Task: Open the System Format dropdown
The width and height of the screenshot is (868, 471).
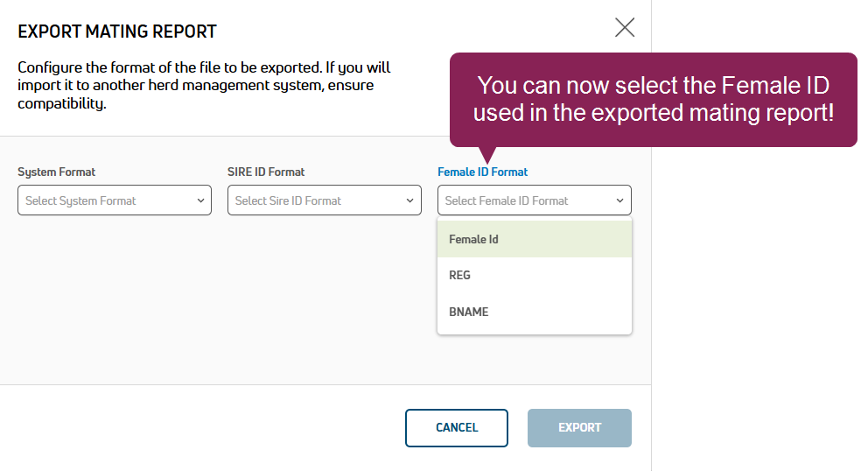Action: click(x=105, y=200)
